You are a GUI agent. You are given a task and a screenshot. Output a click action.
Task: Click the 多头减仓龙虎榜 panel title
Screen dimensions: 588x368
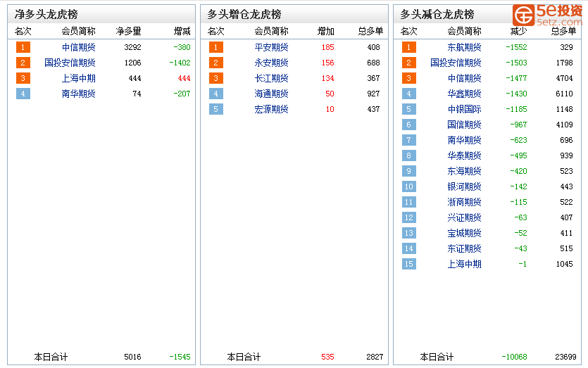click(x=437, y=14)
